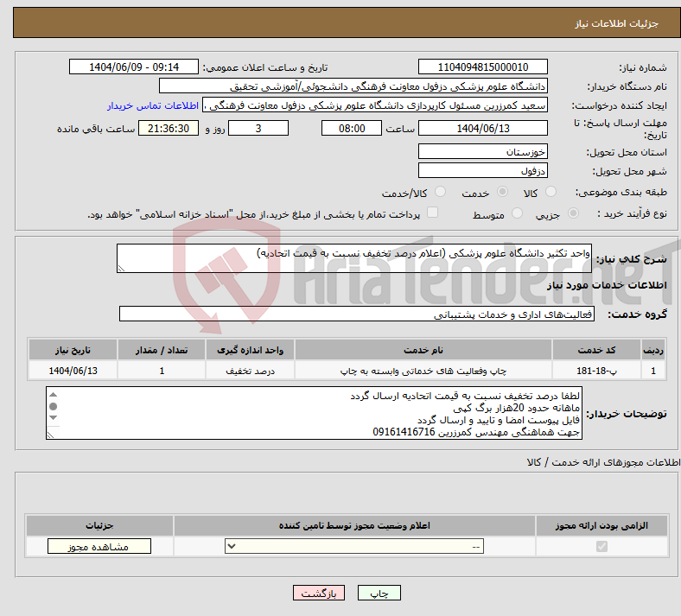Toggle the الزامی بودن ارائه مجوز checkbox

601,546
